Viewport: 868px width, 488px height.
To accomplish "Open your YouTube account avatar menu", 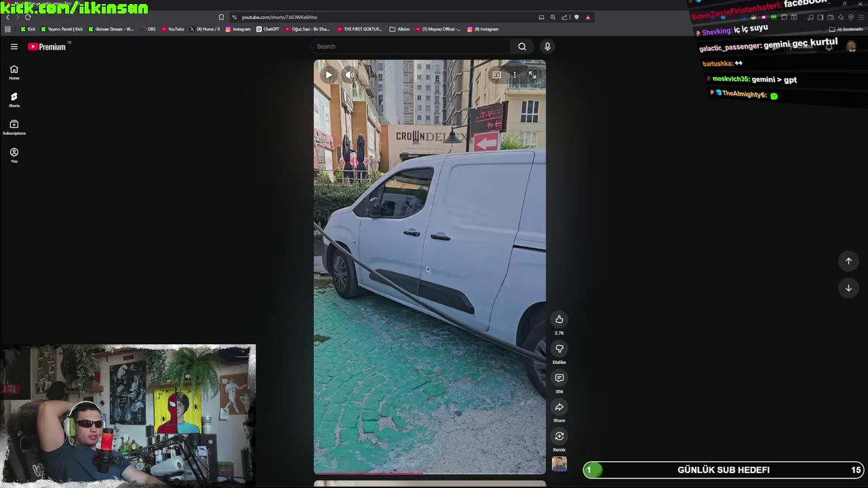I will pos(851,46).
